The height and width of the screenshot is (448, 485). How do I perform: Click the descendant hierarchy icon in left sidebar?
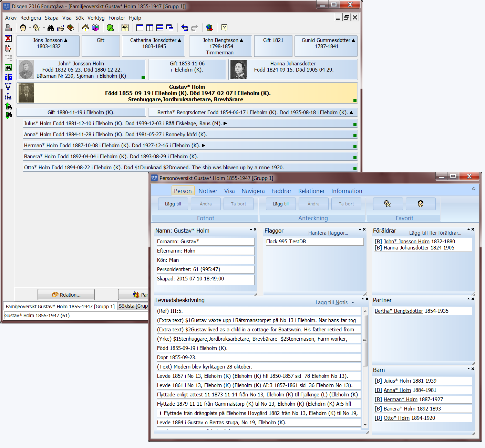coord(8,96)
